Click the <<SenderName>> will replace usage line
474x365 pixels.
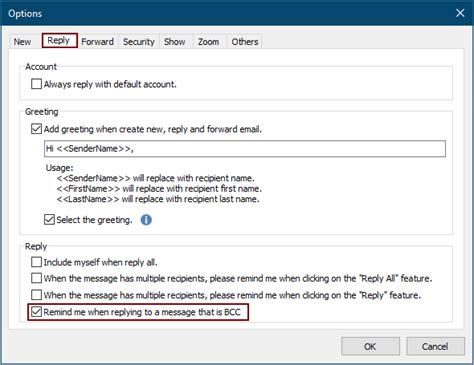click(155, 178)
